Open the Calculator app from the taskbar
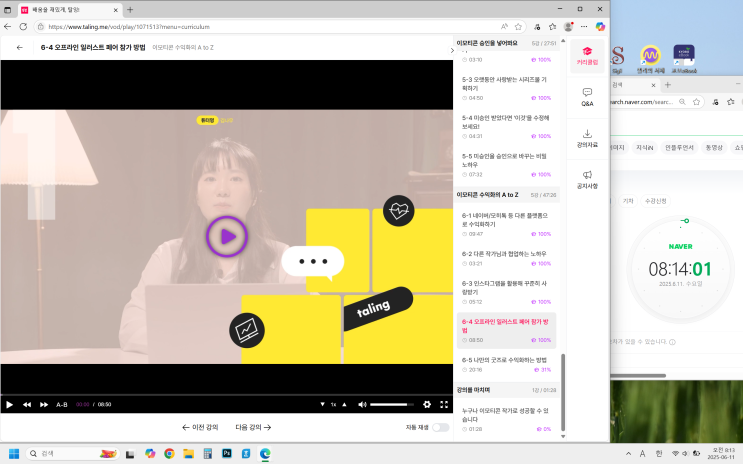Screen dimensions: 743x464 coord(208,454)
